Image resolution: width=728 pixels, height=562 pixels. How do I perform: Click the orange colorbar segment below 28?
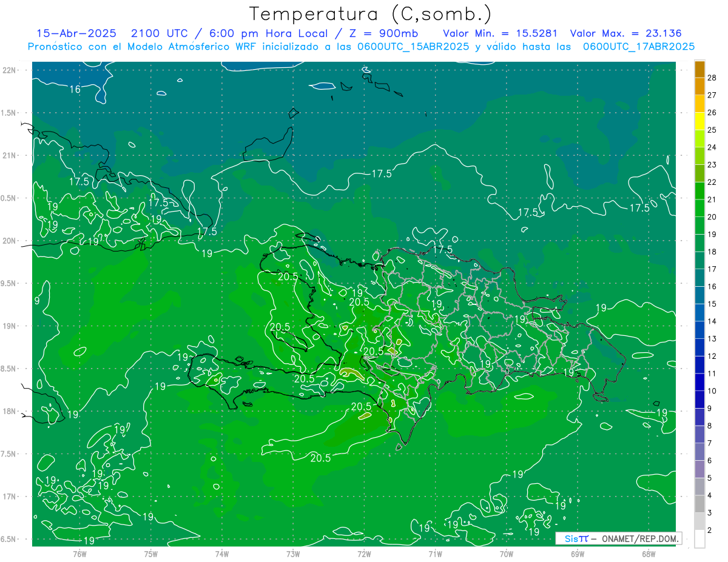tap(699, 87)
